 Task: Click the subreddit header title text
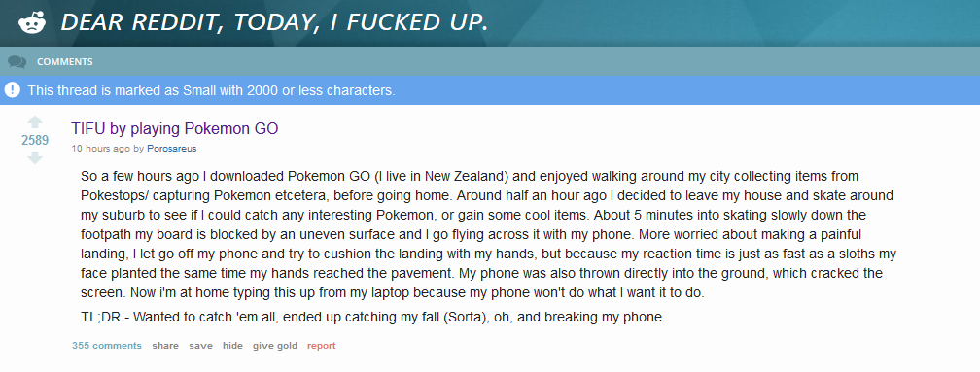(274, 22)
